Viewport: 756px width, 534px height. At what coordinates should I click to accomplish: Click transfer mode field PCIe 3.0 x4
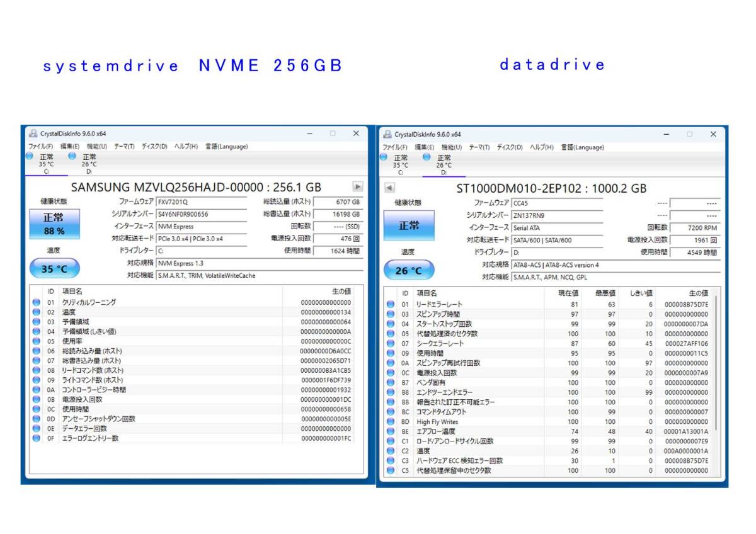pyautogui.click(x=201, y=239)
